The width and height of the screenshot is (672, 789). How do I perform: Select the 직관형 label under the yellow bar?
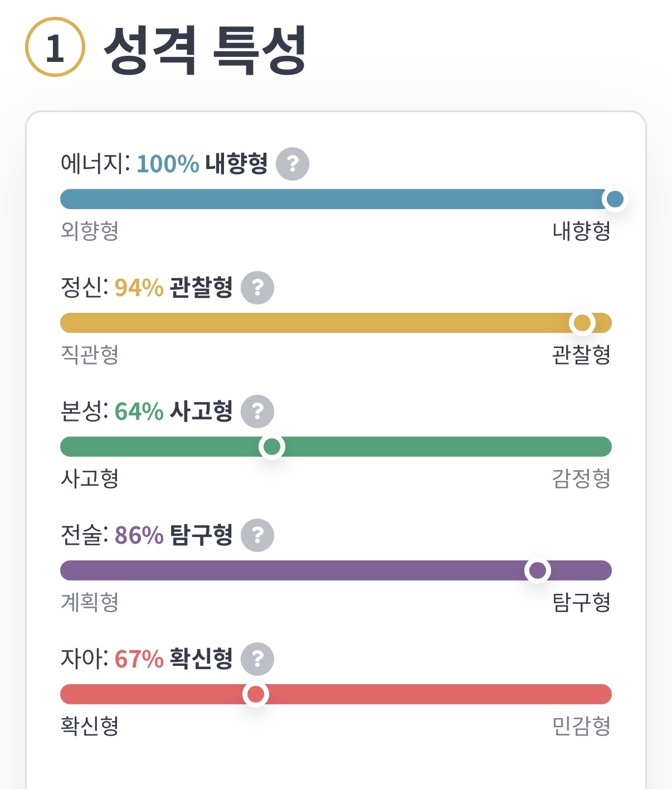tap(90, 354)
